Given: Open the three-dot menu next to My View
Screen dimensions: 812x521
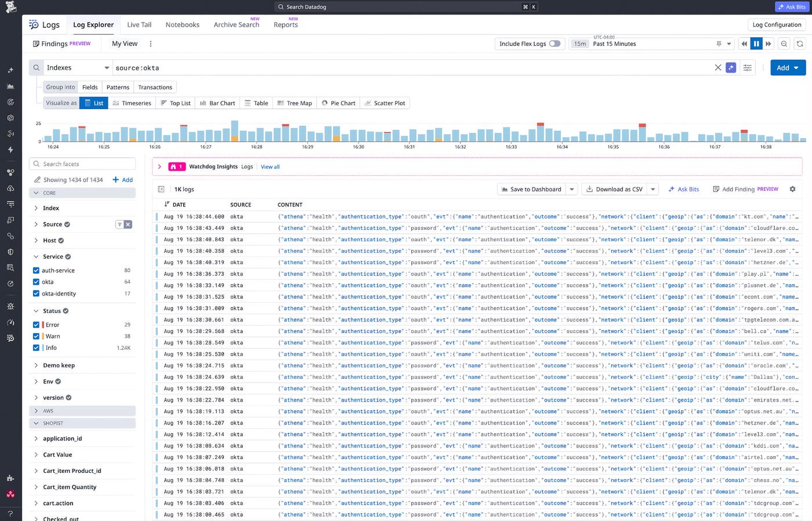Looking at the screenshot, I should (151, 44).
